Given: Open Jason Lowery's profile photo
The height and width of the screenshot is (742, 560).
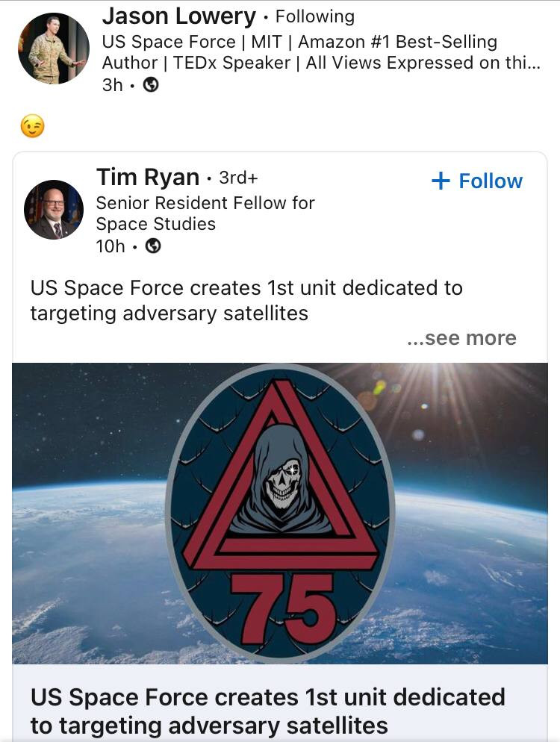Looking at the screenshot, I should point(53,49).
